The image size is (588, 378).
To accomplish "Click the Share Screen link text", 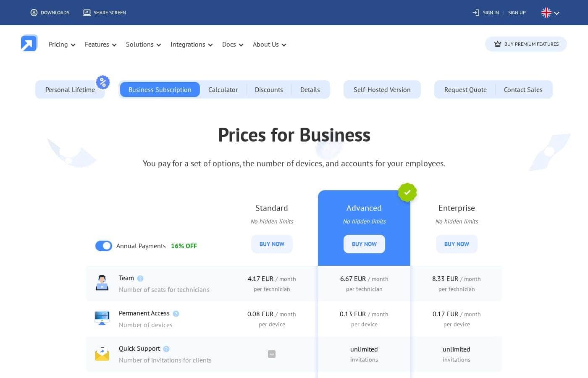I will point(110,13).
